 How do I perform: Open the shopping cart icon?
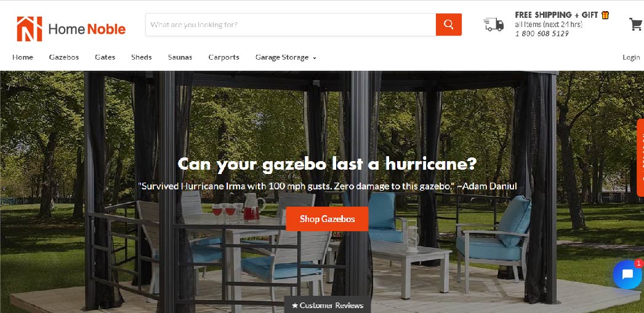coord(636,24)
